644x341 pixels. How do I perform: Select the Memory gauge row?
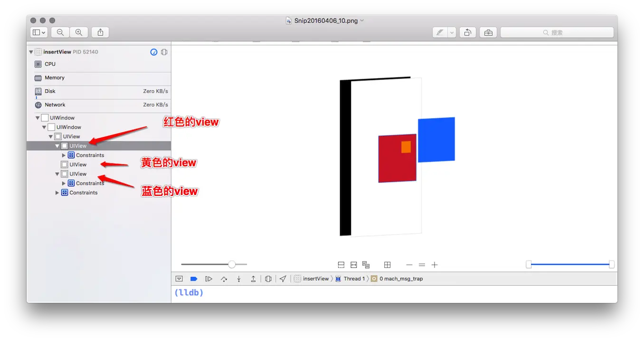[99, 78]
